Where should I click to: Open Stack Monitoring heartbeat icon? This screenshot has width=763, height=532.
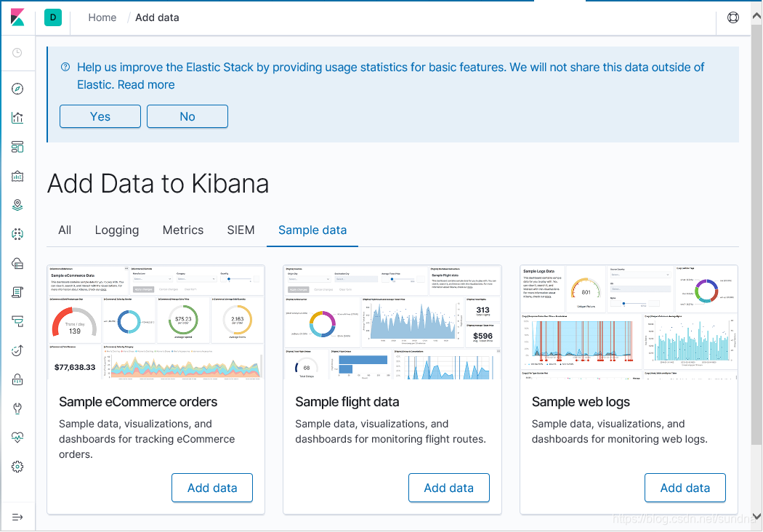click(x=17, y=437)
